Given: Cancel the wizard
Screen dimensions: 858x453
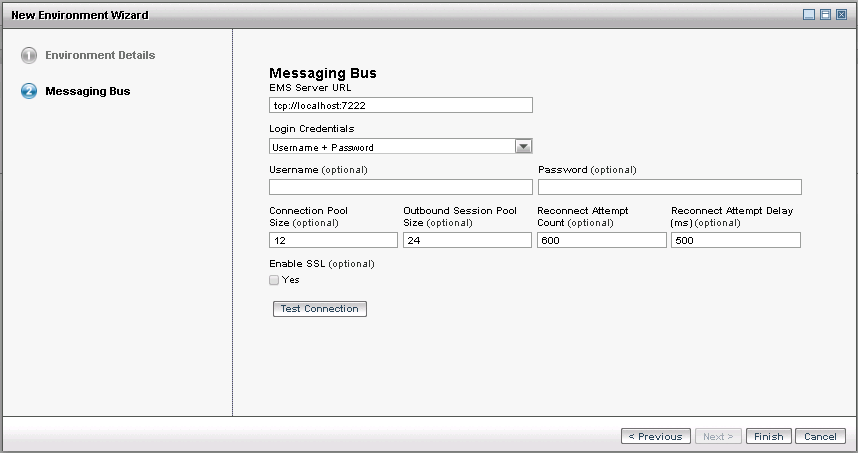Looking at the screenshot, I should (x=820, y=437).
